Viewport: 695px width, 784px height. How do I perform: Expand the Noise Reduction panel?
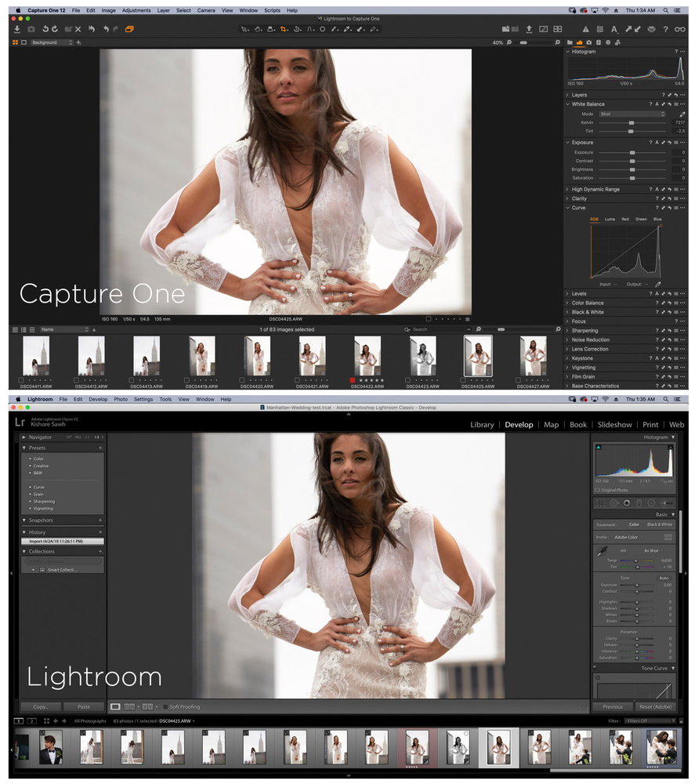567,340
